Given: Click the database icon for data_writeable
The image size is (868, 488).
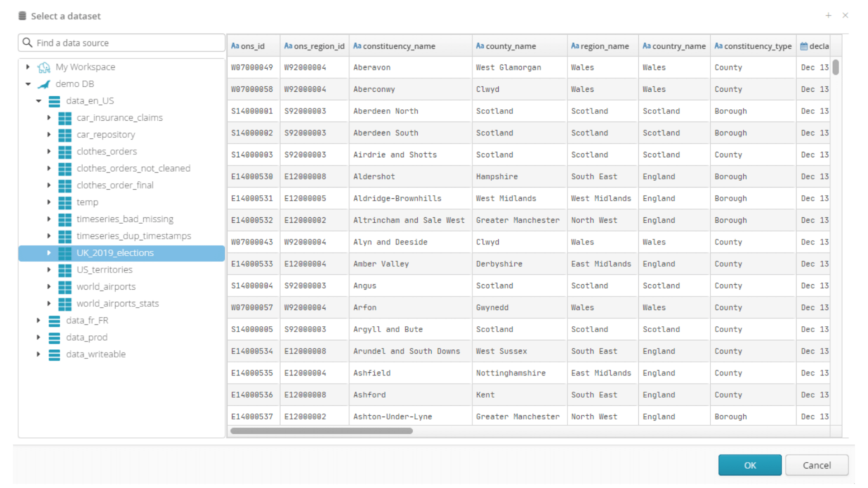Looking at the screenshot, I should point(55,355).
